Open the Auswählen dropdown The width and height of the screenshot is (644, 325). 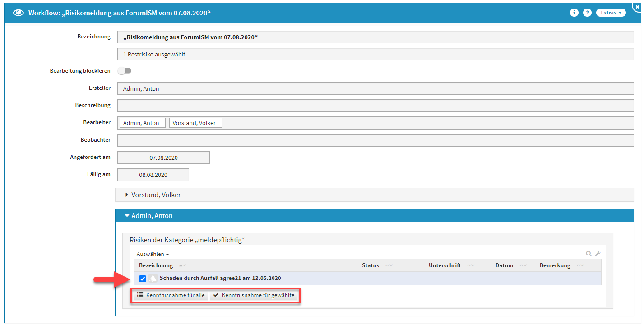pyautogui.click(x=153, y=254)
